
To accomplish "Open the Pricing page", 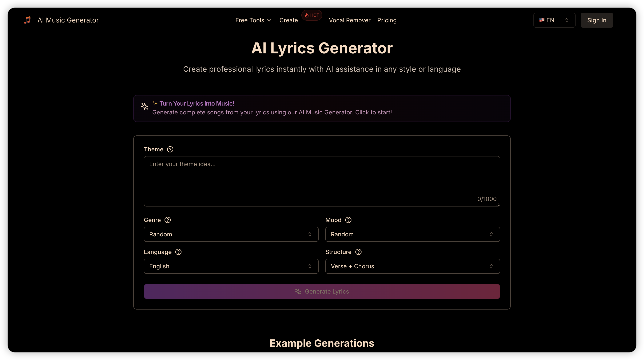I will coord(387,20).
